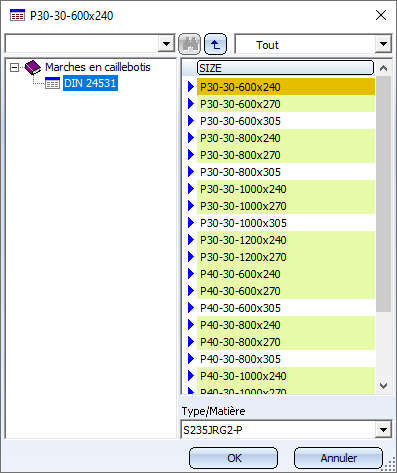This screenshot has height=473, width=397.
Task: Select size row P40-30-600x240
Action: (x=286, y=274)
